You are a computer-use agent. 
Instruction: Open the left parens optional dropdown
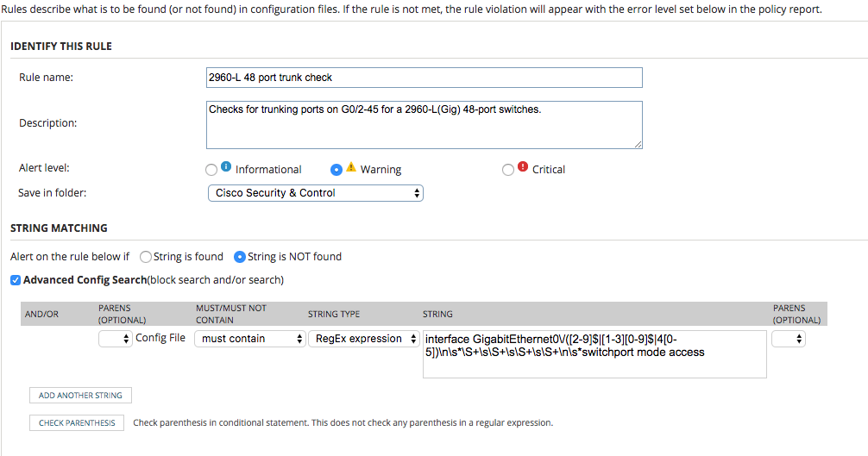tap(115, 339)
